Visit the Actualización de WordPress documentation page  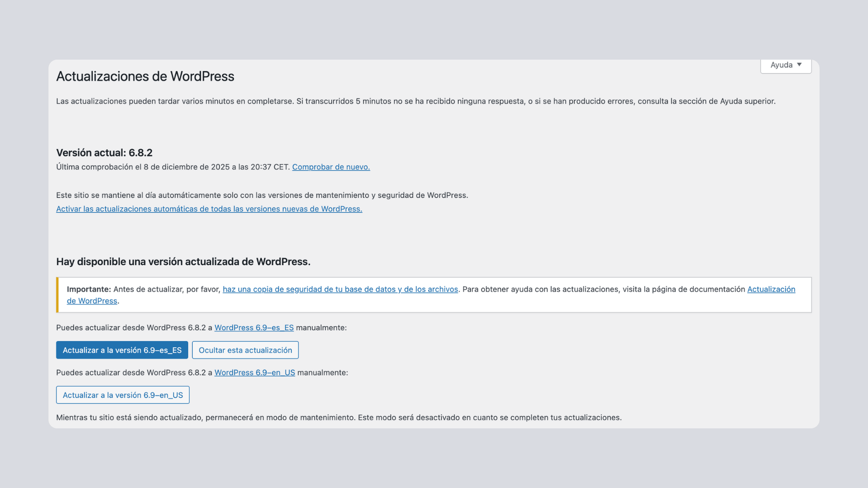point(772,289)
